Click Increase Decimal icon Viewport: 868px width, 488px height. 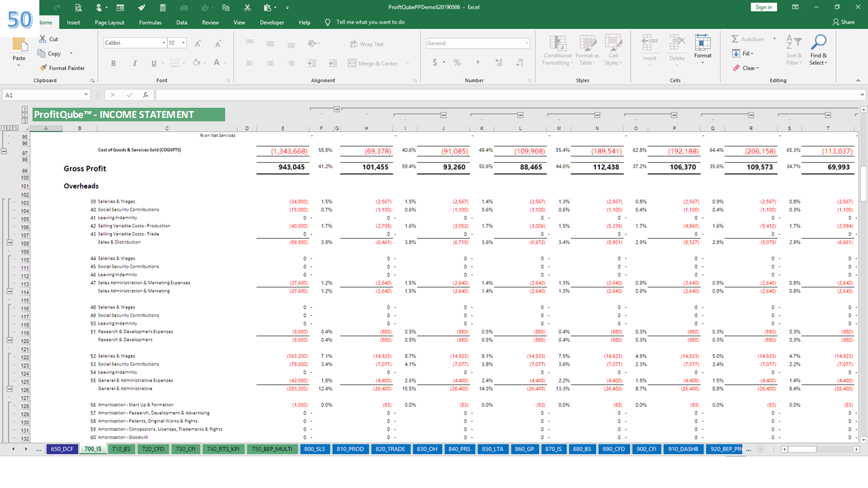[x=499, y=62]
